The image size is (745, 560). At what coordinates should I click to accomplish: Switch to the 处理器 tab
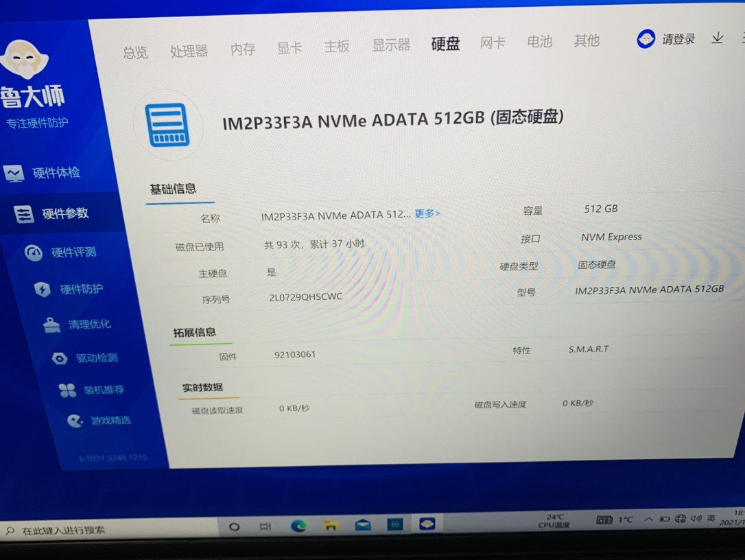click(189, 51)
